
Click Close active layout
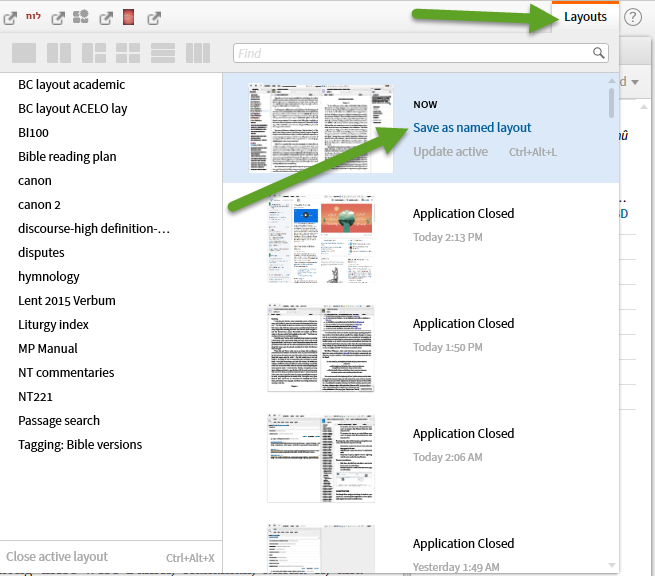coord(57,557)
